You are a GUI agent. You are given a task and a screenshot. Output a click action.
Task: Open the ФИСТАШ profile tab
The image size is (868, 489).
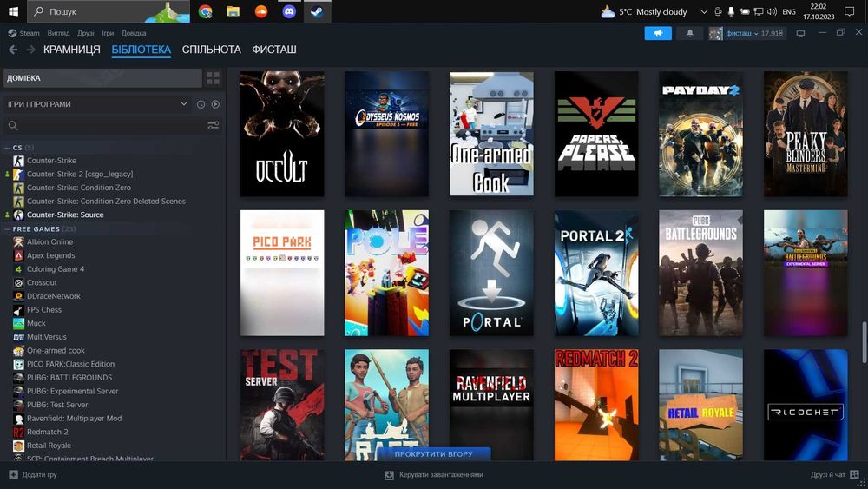[x=274, y=50]
